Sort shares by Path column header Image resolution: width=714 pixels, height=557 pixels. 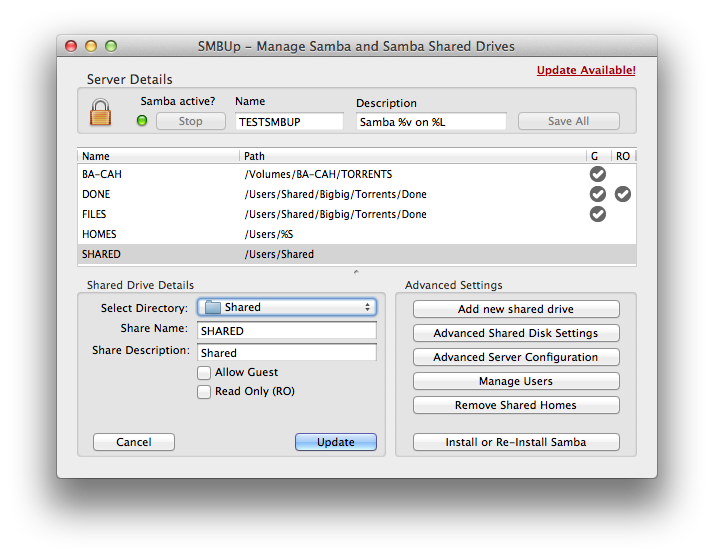coord(413,156)
